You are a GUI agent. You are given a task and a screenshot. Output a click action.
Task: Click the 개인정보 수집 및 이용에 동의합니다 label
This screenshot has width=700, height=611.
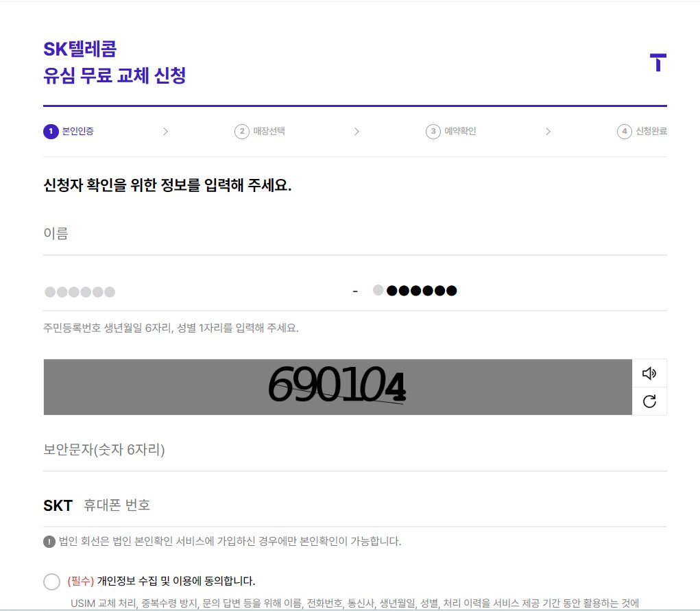(176, 581)
